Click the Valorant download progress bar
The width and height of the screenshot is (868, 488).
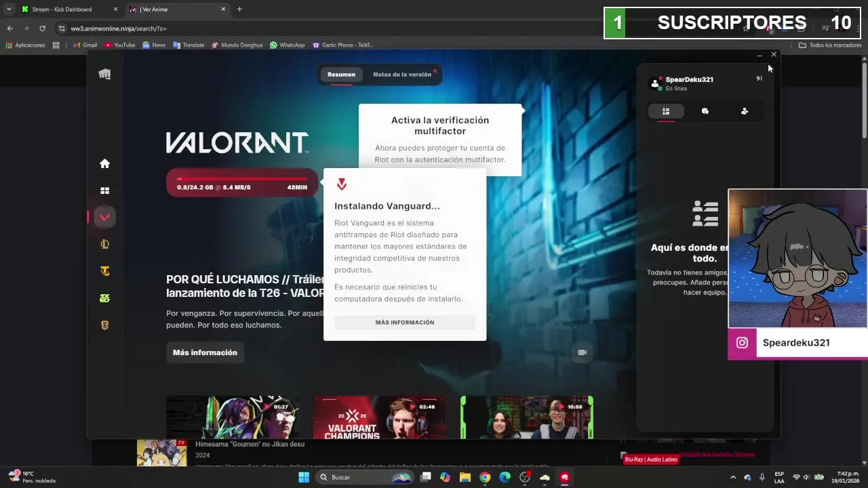[x=242, y=183]
